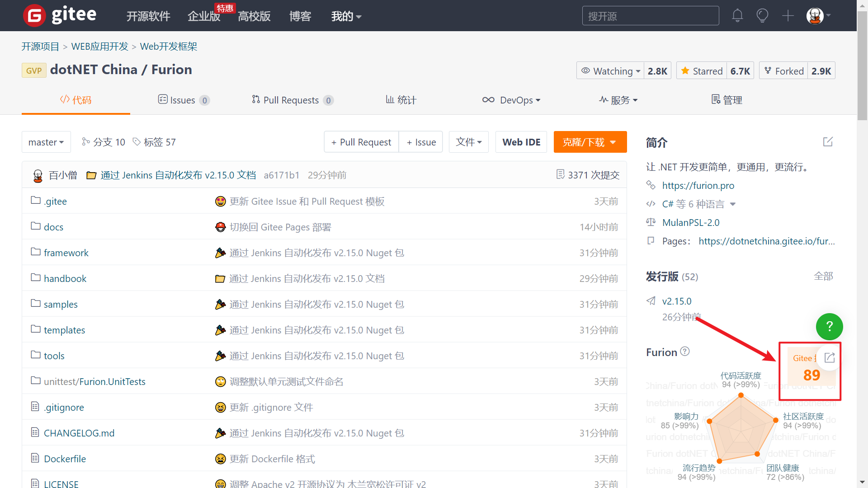Open the 我的 menu
868x488 pixels.
click(346, 16)
